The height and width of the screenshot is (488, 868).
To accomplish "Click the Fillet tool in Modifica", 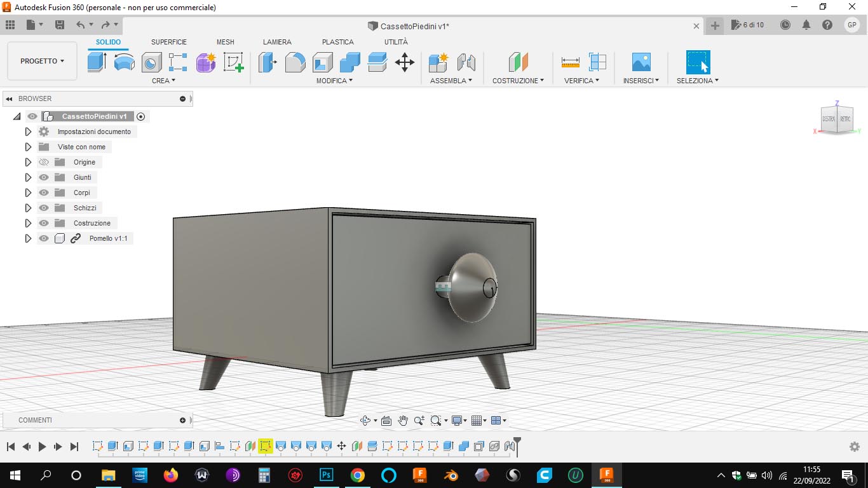I will (295, 62).
